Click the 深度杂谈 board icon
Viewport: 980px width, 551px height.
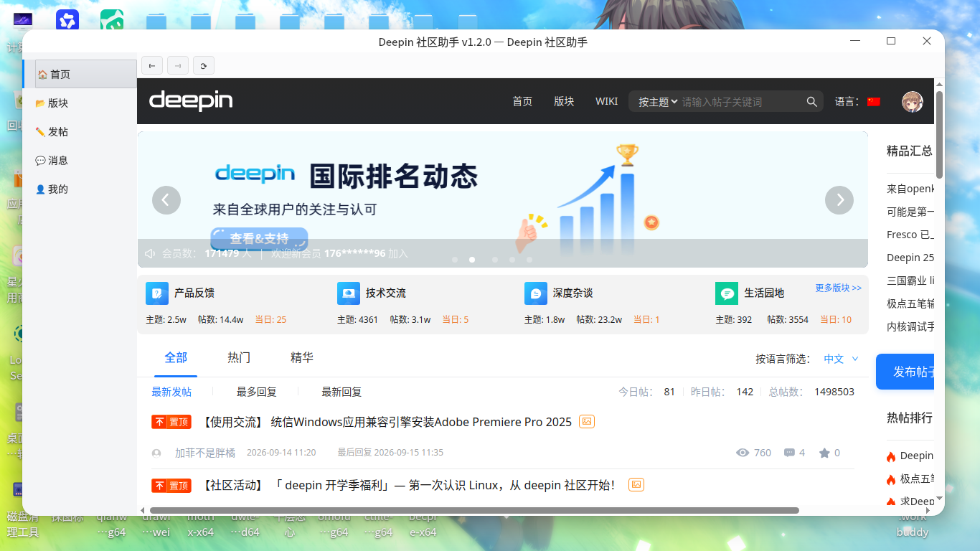pyautogui.click(x=536, y=293)
